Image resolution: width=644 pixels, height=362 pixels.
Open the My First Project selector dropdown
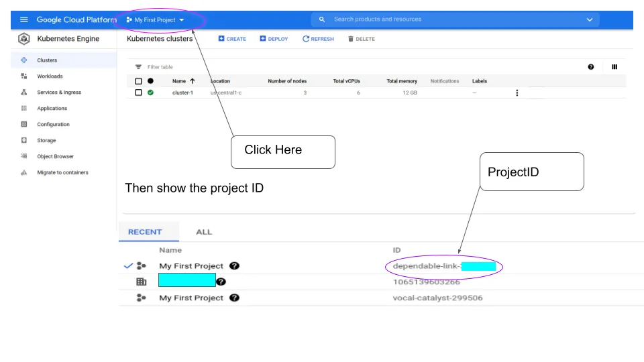[155, 19]
